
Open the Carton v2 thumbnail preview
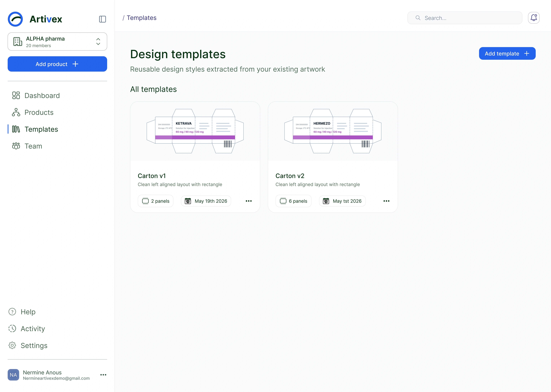(x=333, y=131)
